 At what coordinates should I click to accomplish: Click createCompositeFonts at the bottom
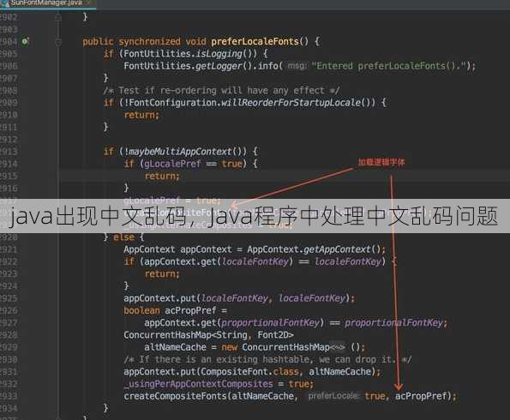(x=175, y=396)
